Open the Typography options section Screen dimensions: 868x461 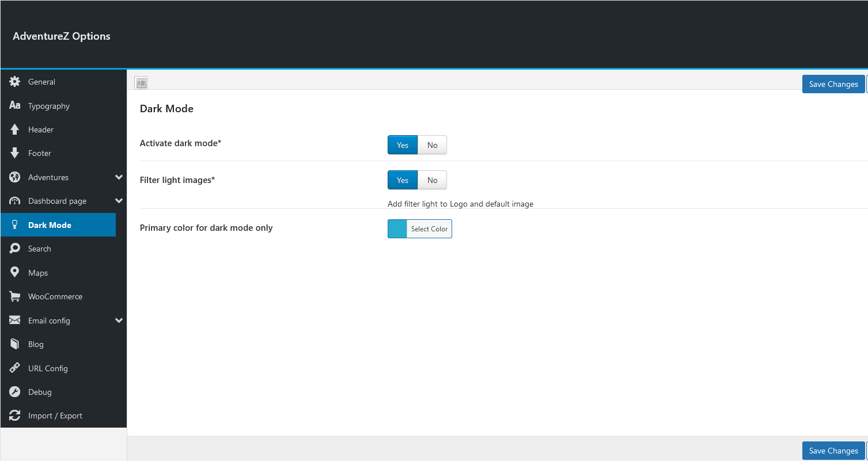(x=63, y=106)
